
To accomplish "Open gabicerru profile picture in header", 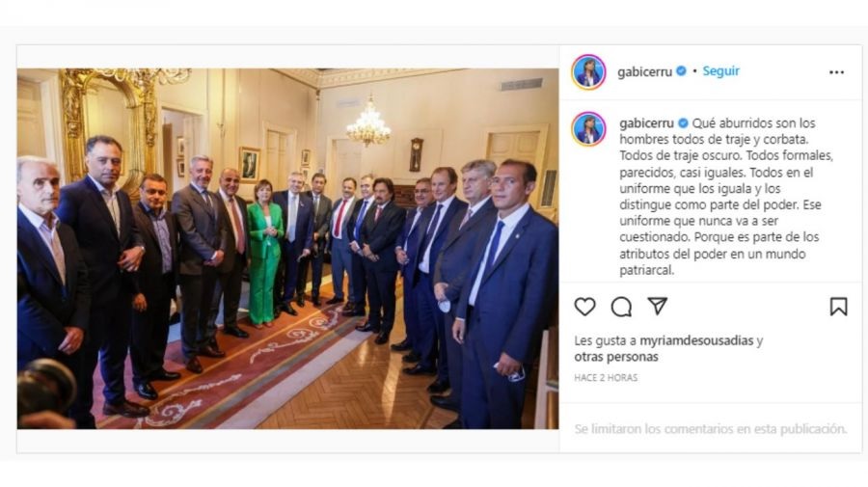I will (588, 72).
